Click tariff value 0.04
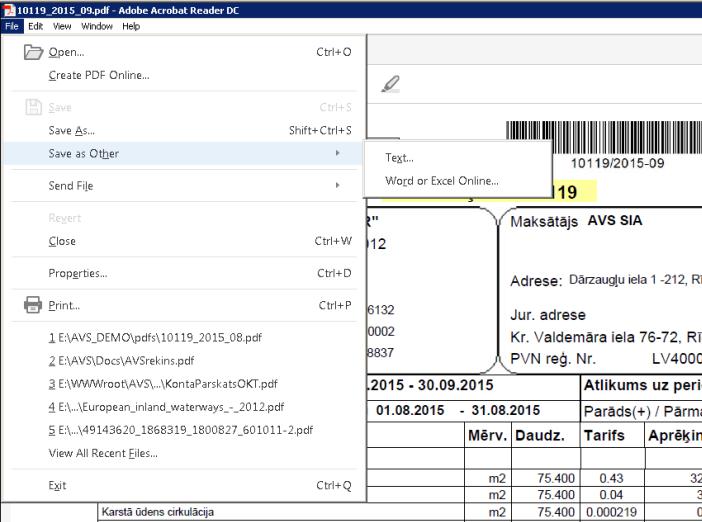The width and height of the screenshot is (702, 522). pos(611,495)
